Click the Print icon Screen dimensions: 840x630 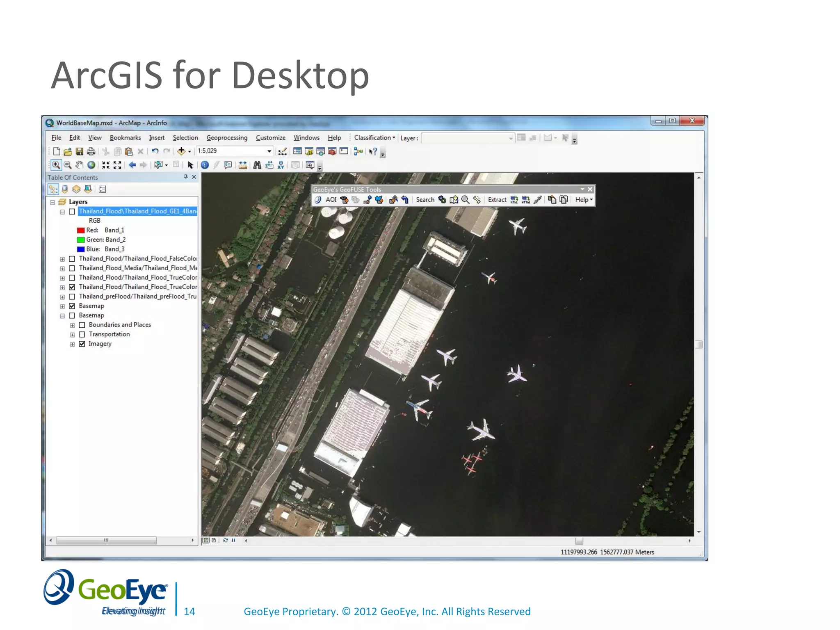click(x=91, y=151)
